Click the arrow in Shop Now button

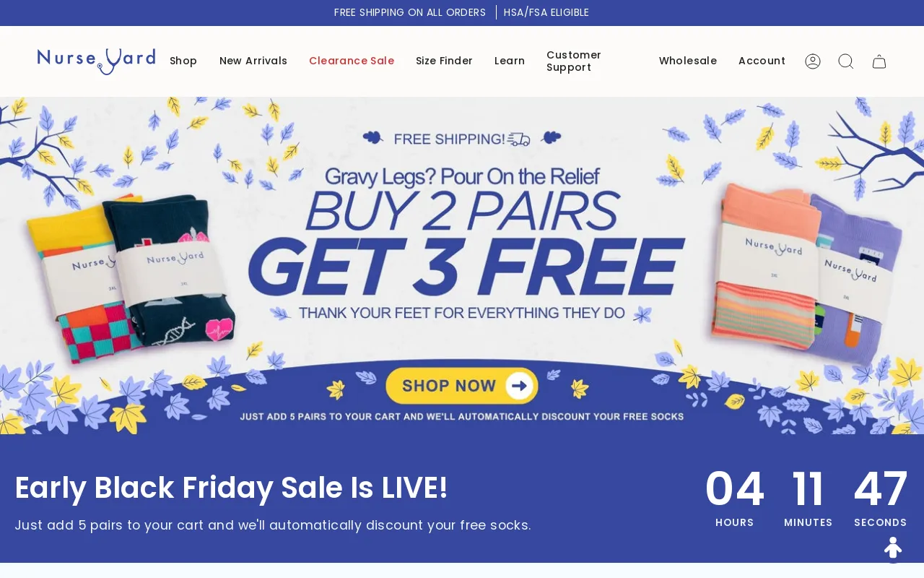click(518, 386)
